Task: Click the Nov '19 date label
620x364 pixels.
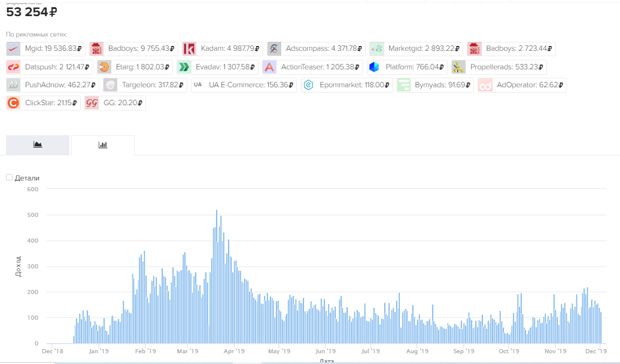Action: click(x=555, y=351)
